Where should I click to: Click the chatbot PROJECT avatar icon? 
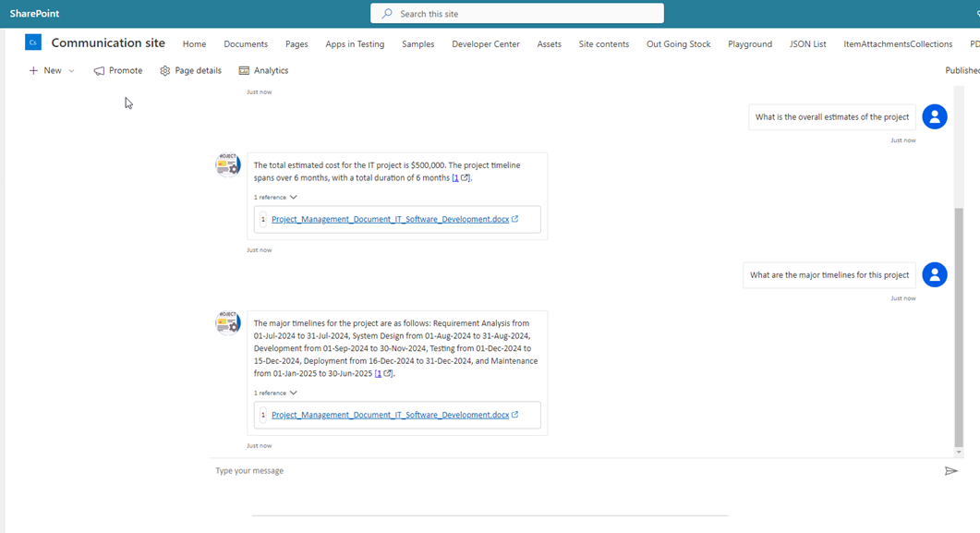pyautogui.click(x=227, y=164)
